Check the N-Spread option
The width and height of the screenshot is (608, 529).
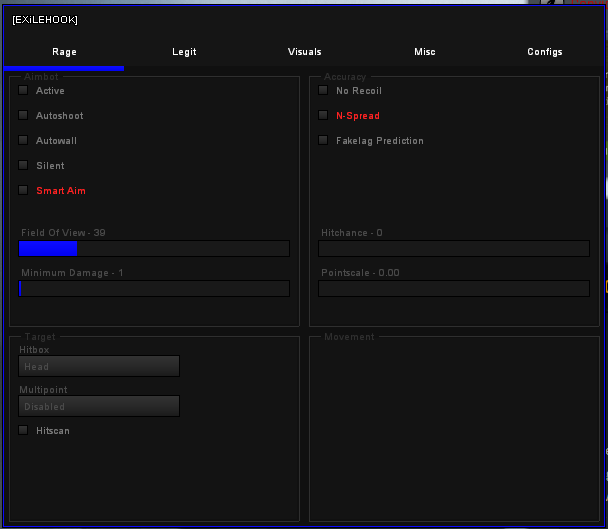point(323,116)
